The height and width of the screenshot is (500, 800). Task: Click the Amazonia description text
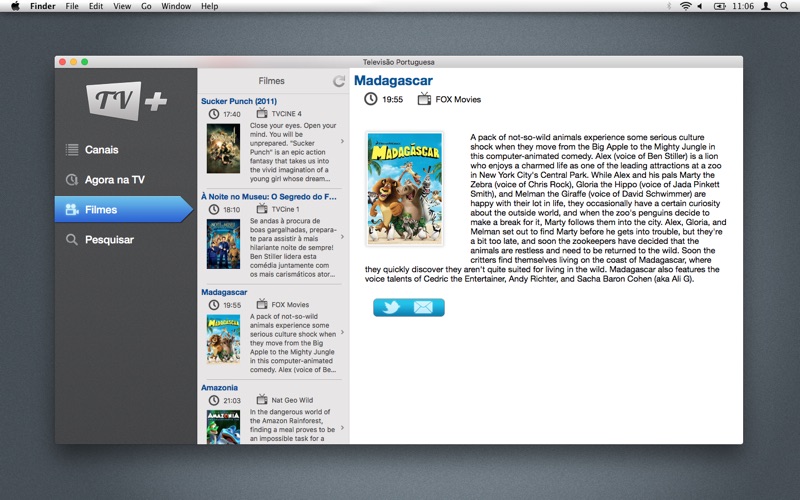292,425
